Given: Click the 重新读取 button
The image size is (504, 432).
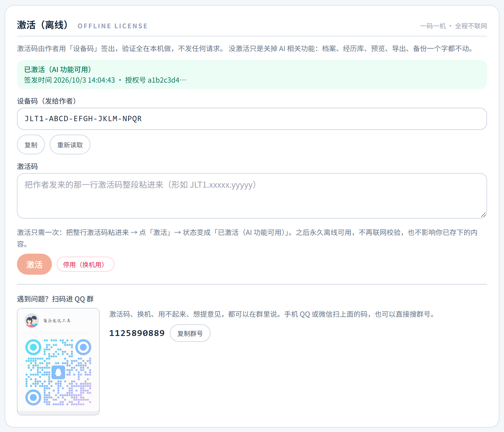Looking at the screenshot, I should [70, 144].
